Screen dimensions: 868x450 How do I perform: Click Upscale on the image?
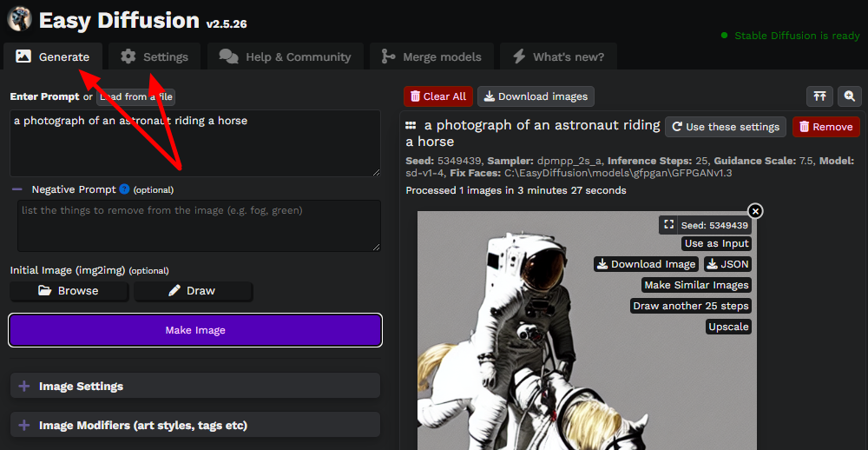click(x=728, y=327)
